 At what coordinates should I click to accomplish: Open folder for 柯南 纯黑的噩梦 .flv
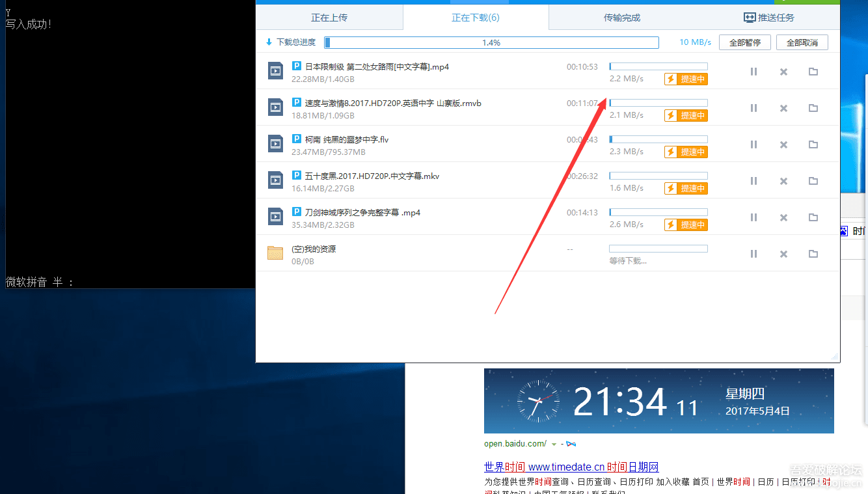813,144
